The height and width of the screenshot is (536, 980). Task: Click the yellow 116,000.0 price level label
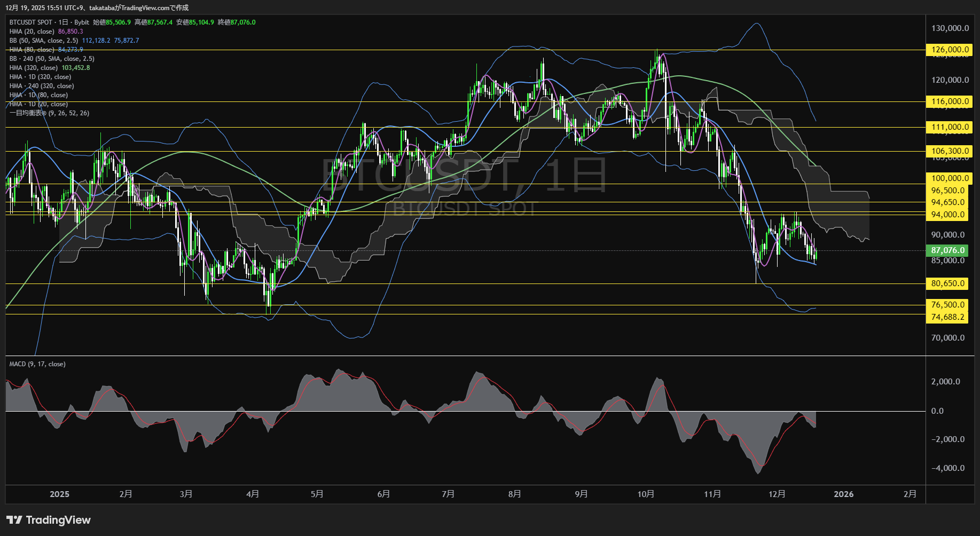point(950,101)
